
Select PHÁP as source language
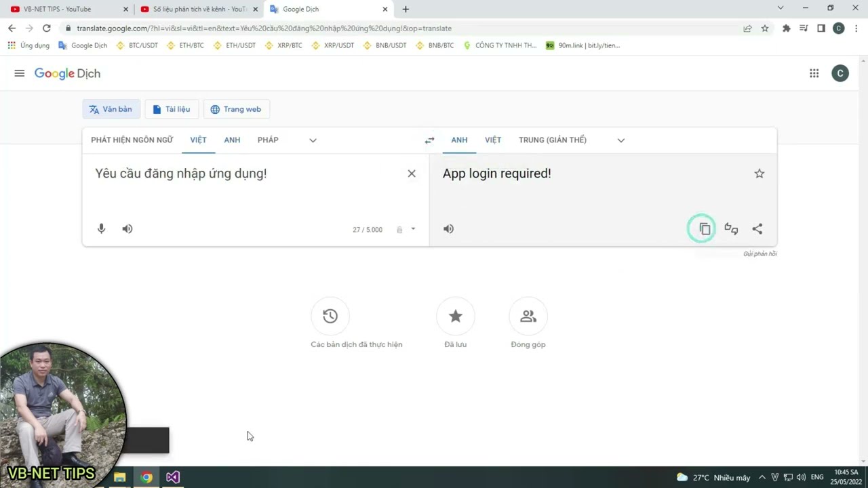point(268,140)
